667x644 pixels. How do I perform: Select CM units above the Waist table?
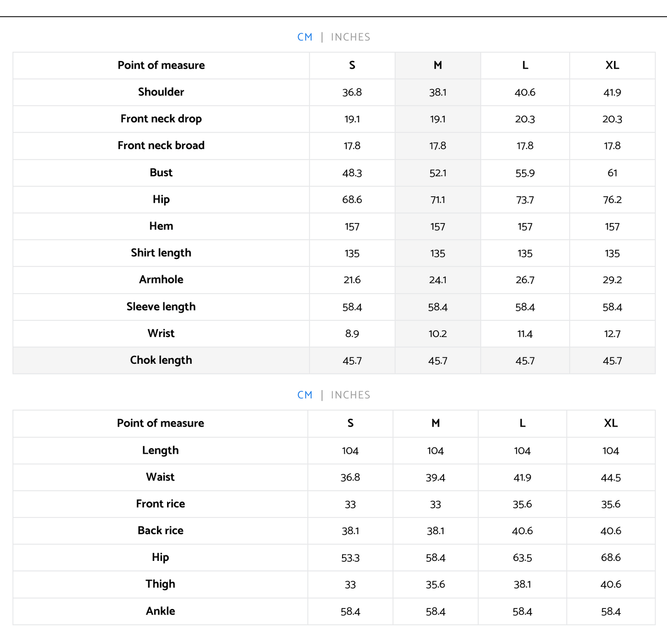point(305,395)
